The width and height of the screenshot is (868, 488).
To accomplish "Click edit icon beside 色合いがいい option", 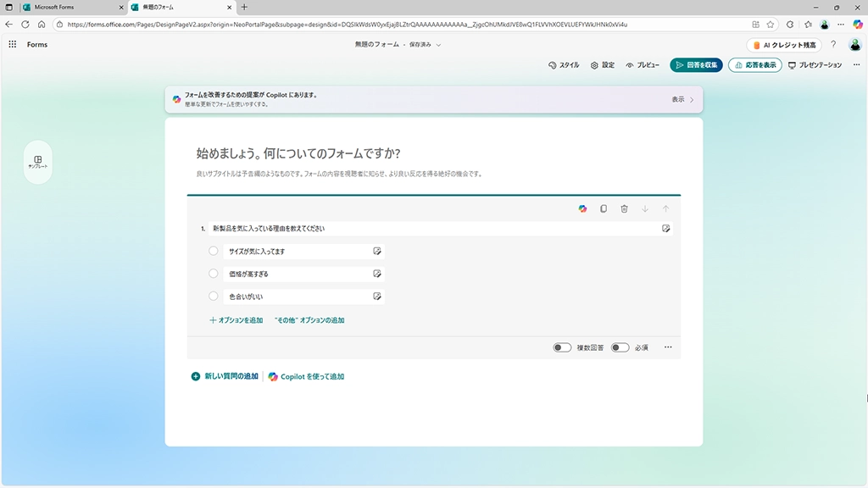I will (x=377, y=297).
